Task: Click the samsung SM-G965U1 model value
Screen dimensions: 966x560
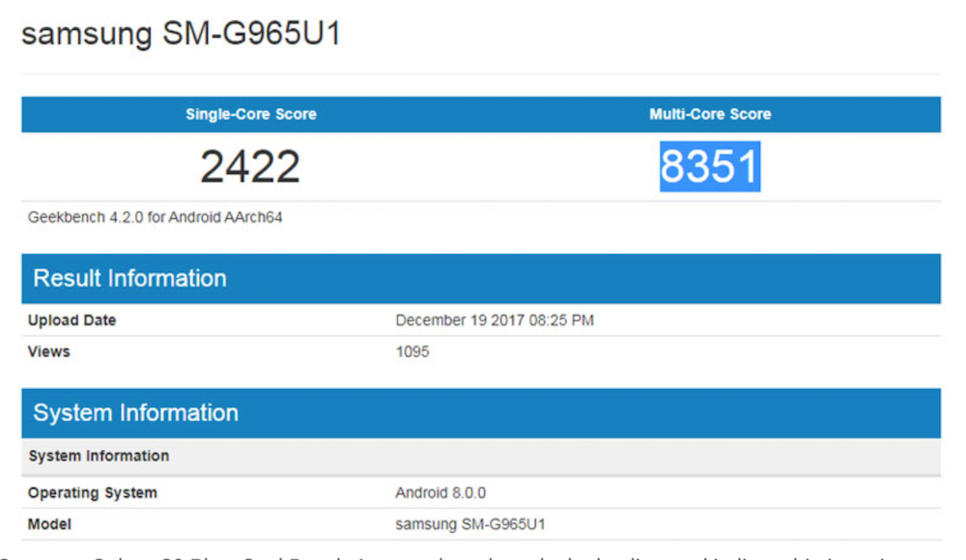Action: pos(471,524)
